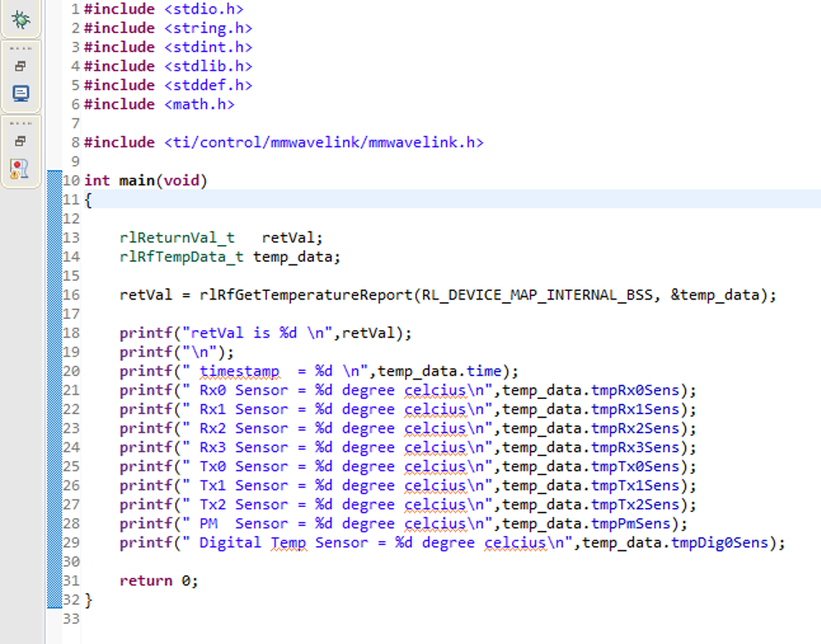Click the closing brace on line 32

(88, 600)
